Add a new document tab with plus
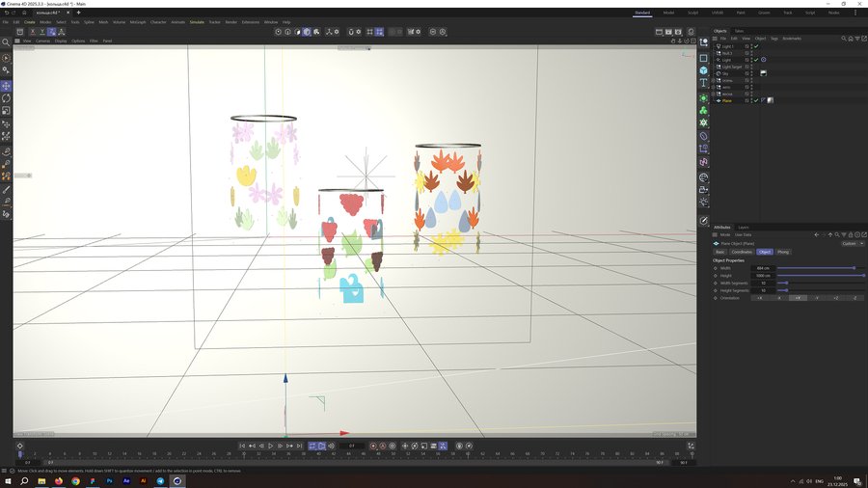The width and height of the screenshot is (868, 488). (x=77, y=13)
